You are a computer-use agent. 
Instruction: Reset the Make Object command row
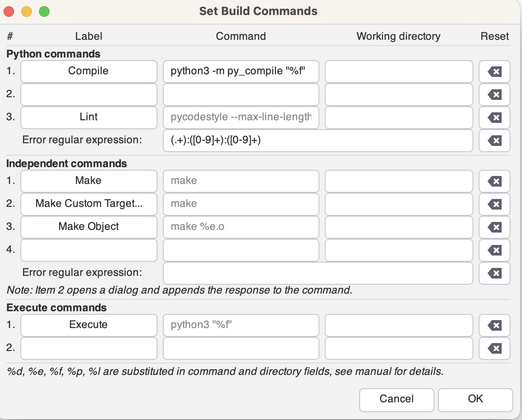click(x=494, y=227)
